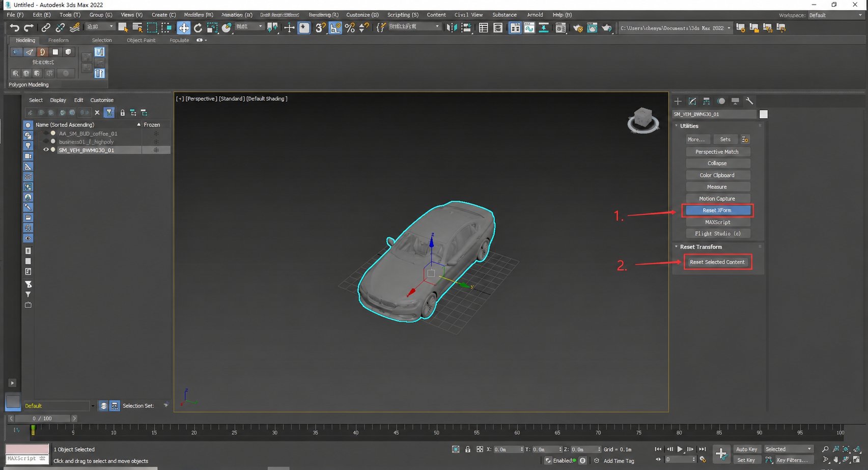The width and height of the screenshot is (868, 470).
Task: Click the Set Key button
Action: (747, 460)
